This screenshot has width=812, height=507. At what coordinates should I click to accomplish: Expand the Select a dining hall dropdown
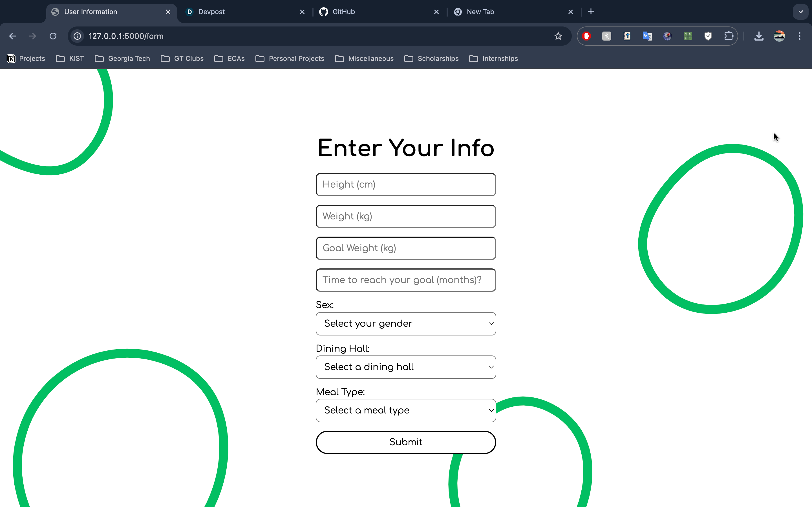point(406,367)
